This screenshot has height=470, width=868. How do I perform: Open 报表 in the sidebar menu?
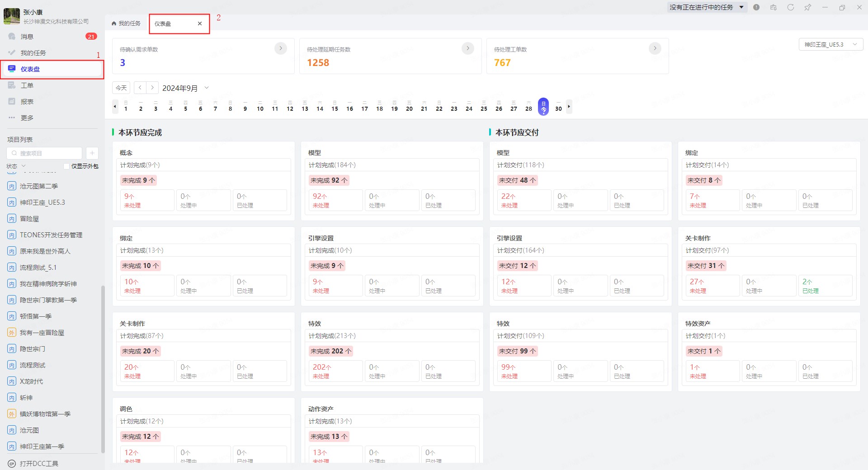(27, 102)
